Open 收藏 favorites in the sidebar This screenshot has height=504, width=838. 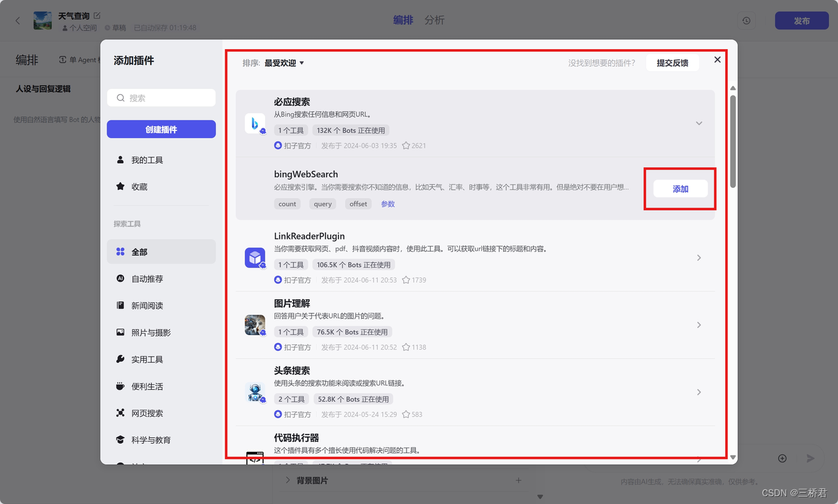161,187
